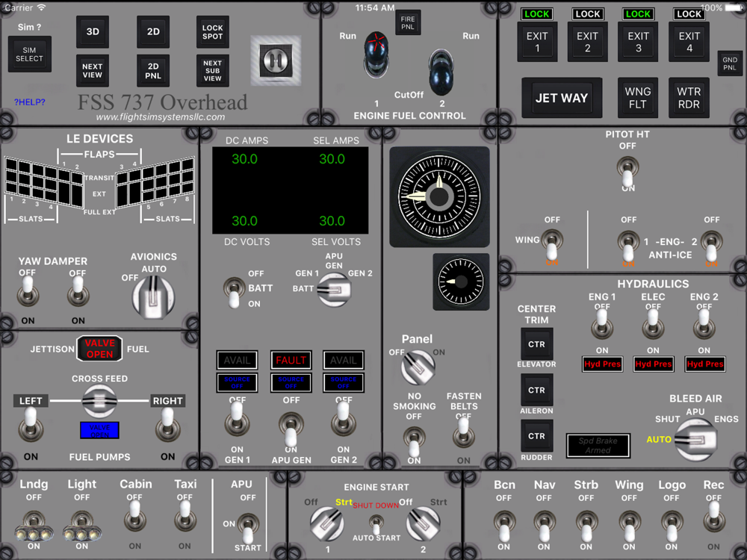Rotate the APU GEN source selector knob
Viewport: 747px width, 560px height.
point(335,290)
